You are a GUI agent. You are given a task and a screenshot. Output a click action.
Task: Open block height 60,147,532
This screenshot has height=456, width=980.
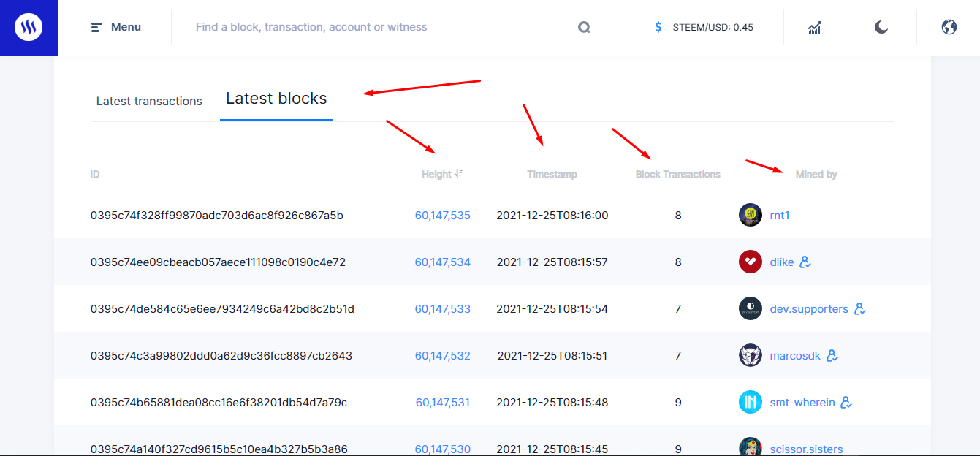pos(443,356)
